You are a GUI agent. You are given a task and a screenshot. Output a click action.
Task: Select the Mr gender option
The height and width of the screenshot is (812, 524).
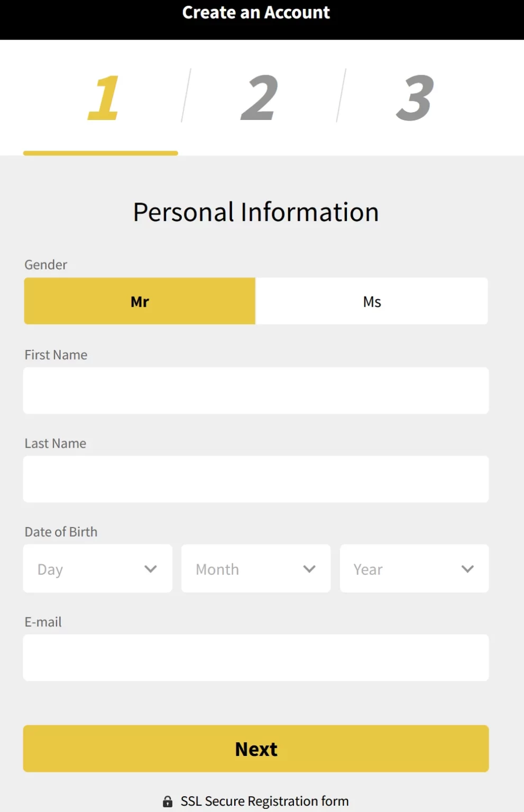(140, 301)
